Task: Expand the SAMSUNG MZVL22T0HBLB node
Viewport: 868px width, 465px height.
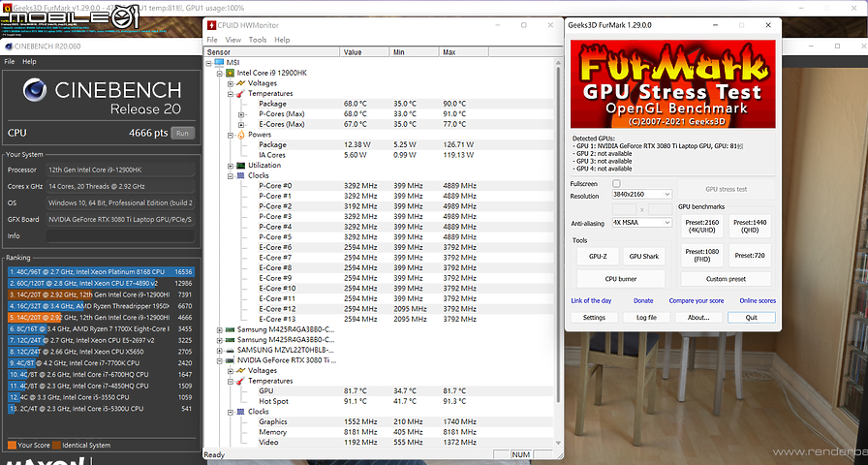Action: click(x=220, y=351)
